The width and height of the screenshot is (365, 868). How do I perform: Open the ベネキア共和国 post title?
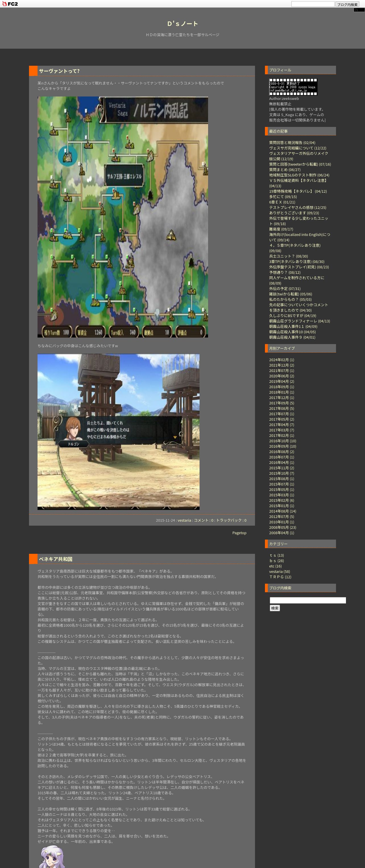(55, 559)
